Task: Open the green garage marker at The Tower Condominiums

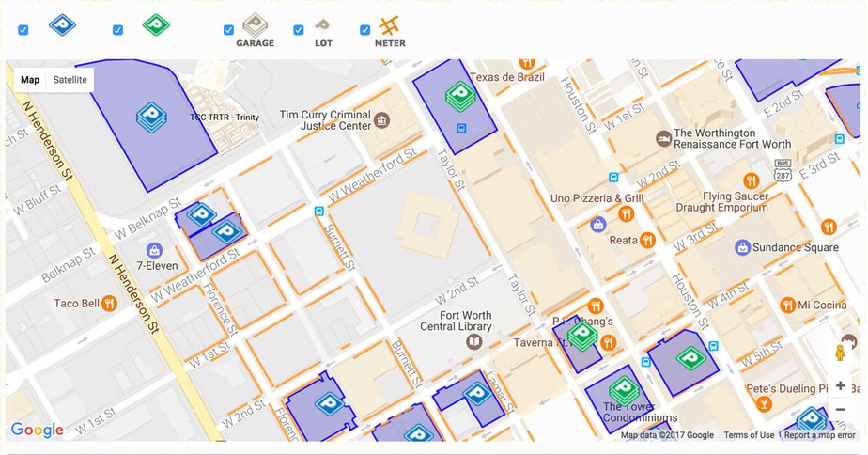Action: pos(624,389)
